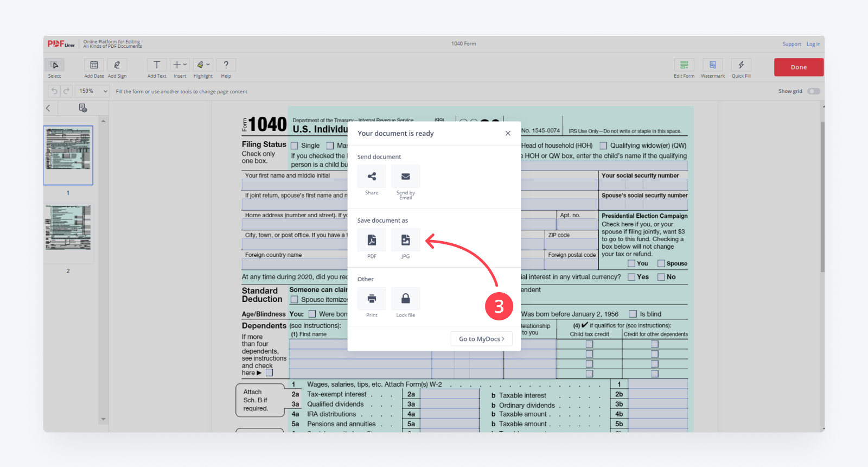Viewport: 868px width, 467px height.
Task: Choose the Add Text tool
Action: tap(157, 65)
